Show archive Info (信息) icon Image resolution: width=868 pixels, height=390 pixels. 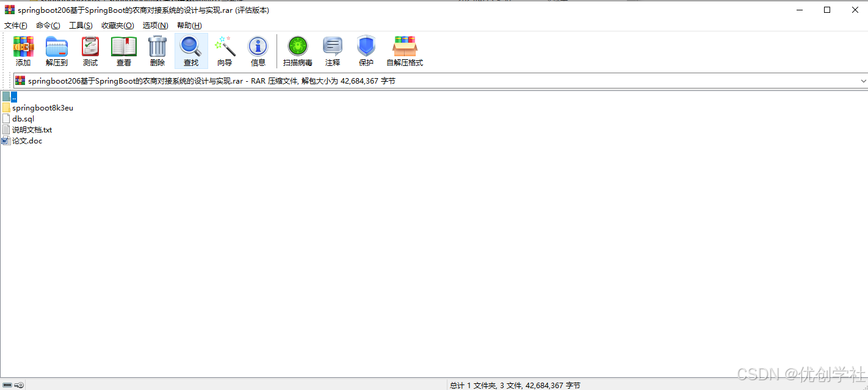pyautogui.click(x=258, y=47)
